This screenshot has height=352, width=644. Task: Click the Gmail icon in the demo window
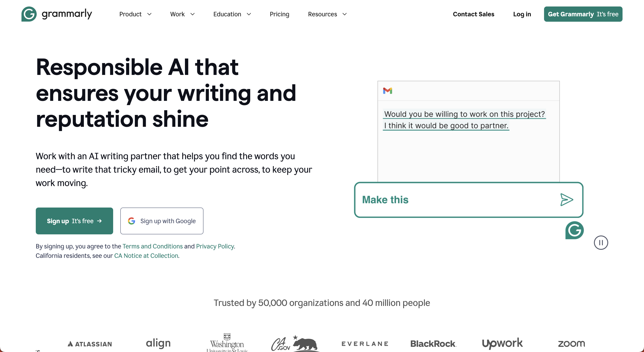pyautogui.click(x=388, y=91)
